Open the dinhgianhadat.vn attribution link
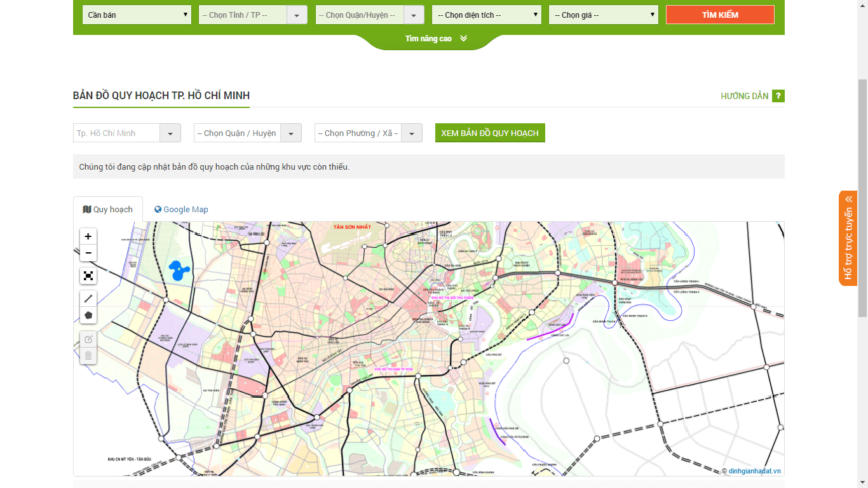 click(x=754, y=471)
